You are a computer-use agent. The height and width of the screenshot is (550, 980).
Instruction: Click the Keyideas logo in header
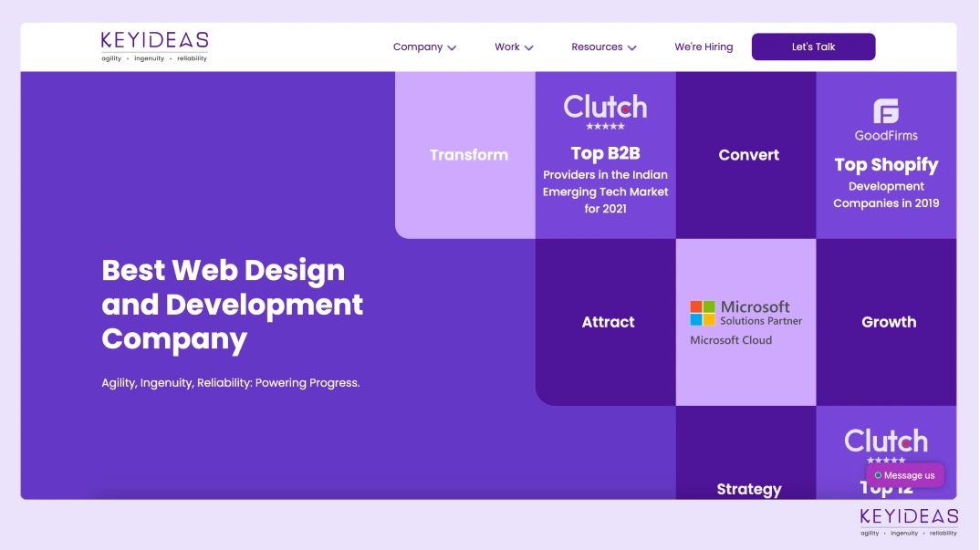[x=154, y=47]
